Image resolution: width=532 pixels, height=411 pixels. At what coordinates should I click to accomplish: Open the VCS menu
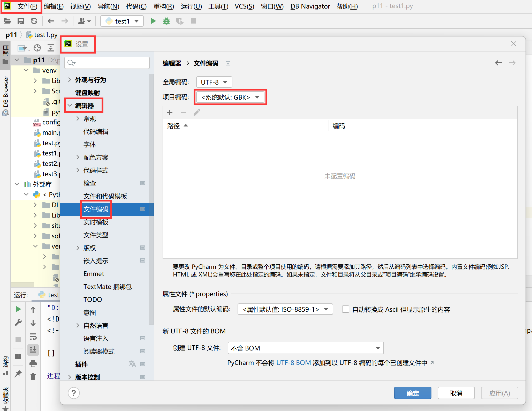(x=244, y=6)
